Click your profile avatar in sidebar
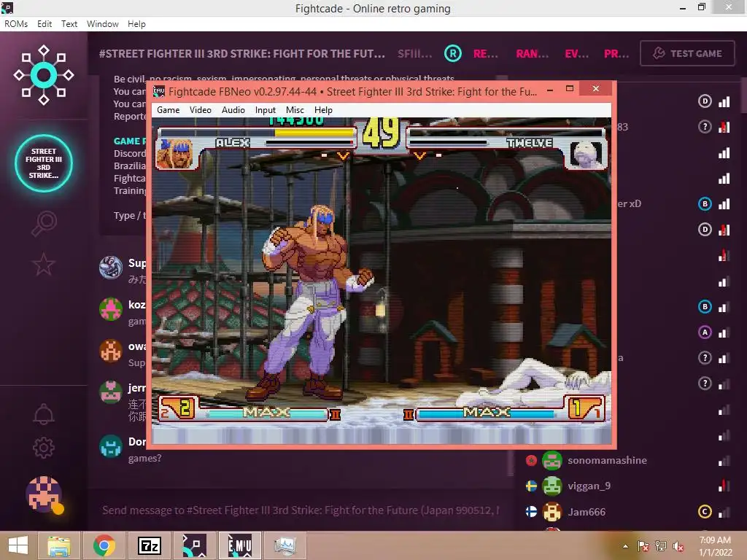747x560 pixels. [44, 494]
